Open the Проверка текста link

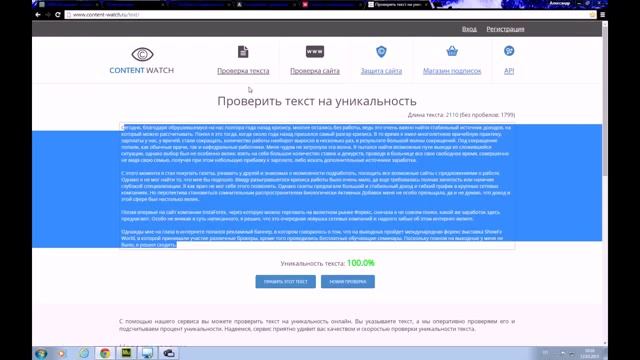click(x=243, y=71)
